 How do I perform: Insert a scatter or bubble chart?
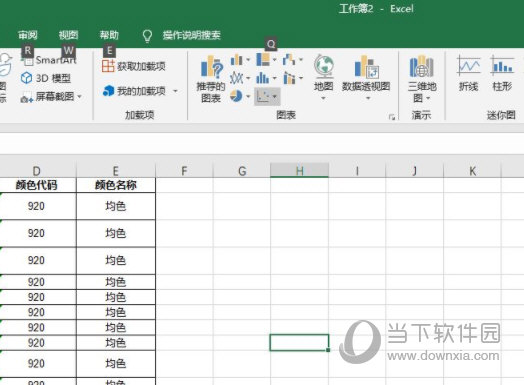[263, 97]
